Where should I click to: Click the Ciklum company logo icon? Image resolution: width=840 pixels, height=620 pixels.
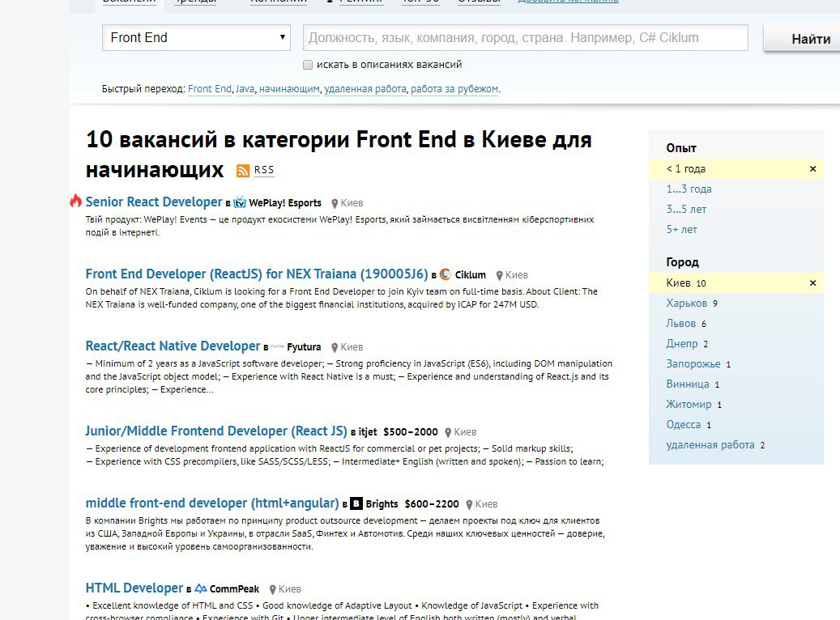click(x=446, y=274)
